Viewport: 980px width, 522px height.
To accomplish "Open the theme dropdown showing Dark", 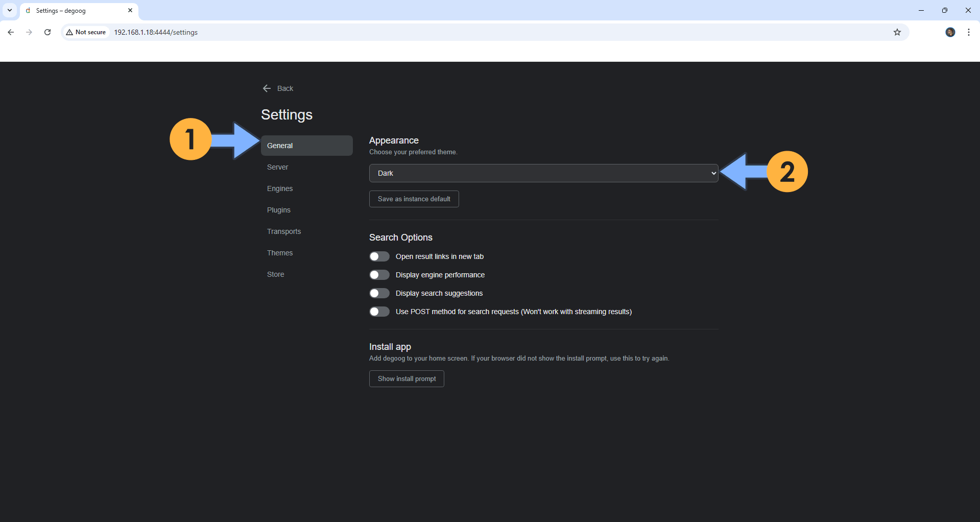I will click(x=543, y=173).
